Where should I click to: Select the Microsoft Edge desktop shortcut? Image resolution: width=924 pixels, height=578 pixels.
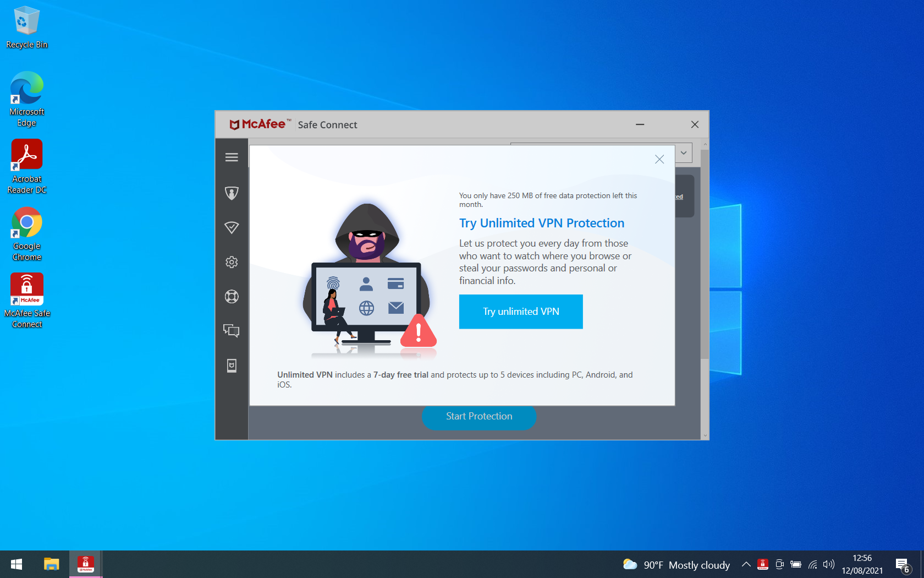coord(26,99)
